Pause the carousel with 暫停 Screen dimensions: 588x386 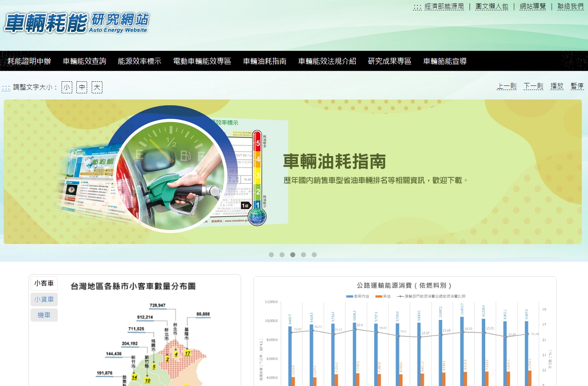click(x=577, y=86)
